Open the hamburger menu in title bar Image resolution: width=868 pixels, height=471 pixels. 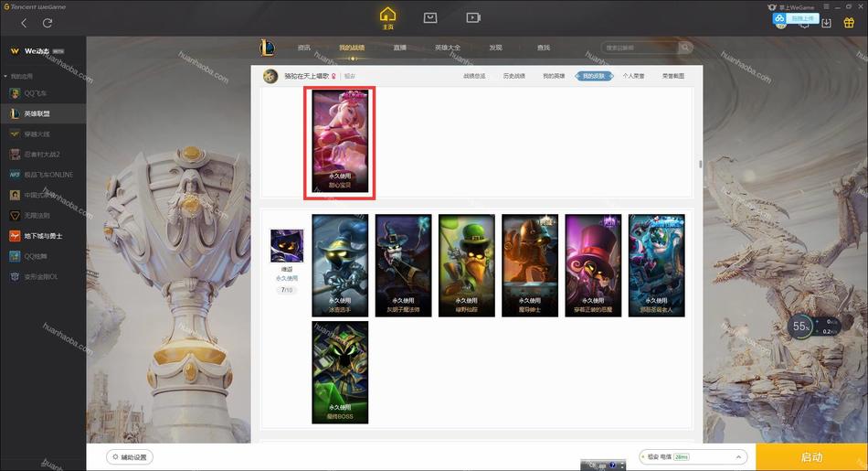point(826,6)
